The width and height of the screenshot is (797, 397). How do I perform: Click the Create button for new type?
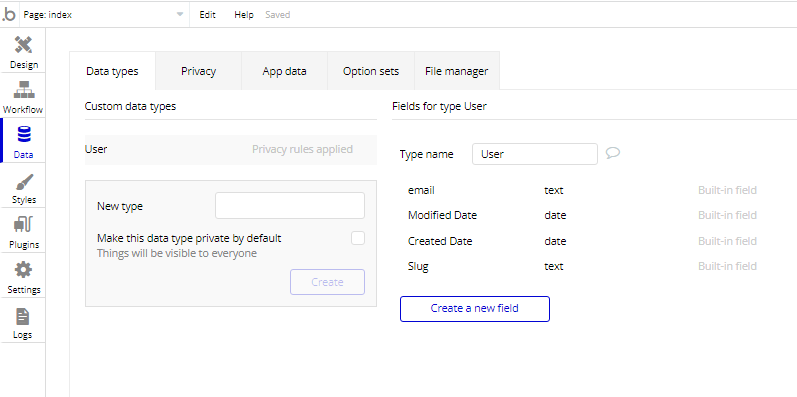click(327, 282)
